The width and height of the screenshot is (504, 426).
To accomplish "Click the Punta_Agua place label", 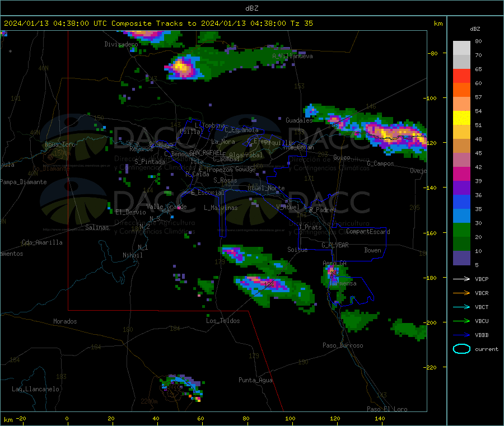I will click(255, 380).
